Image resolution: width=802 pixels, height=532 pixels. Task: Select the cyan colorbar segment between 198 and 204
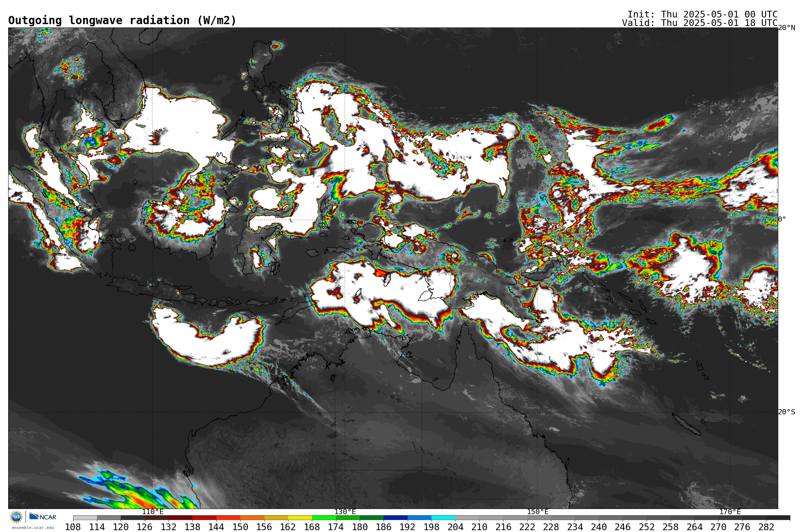(443, 518)
